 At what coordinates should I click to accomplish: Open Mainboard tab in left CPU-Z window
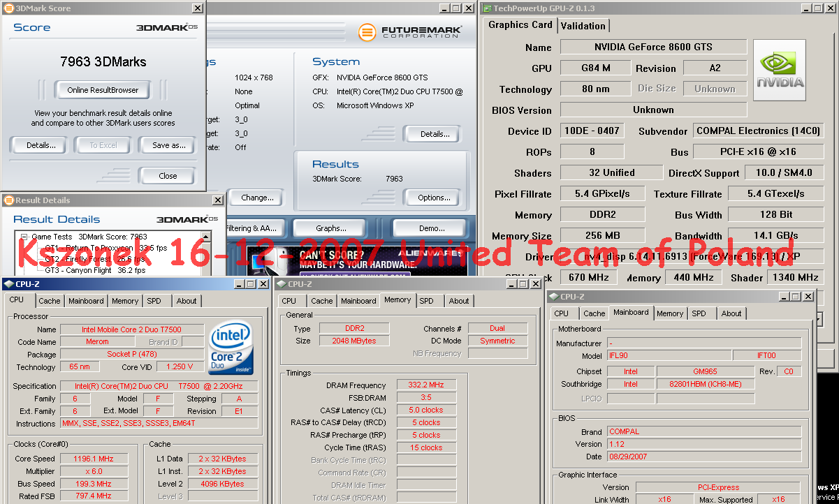coord(86,301)
